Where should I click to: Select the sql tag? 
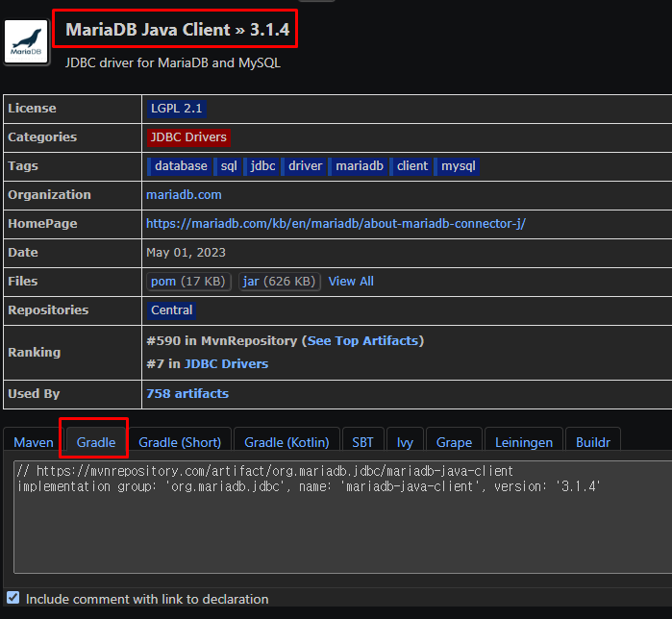pyautogui.click(x=229, y=166)
